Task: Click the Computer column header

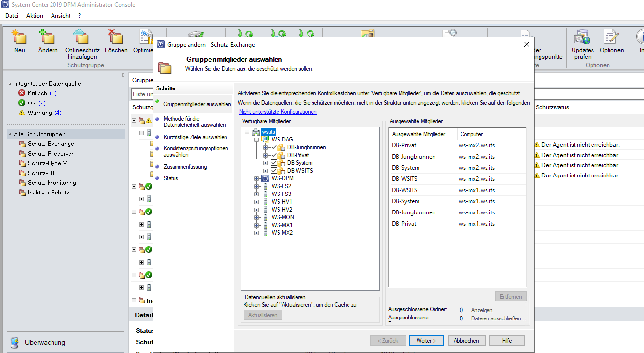Action: coord(491,134)
